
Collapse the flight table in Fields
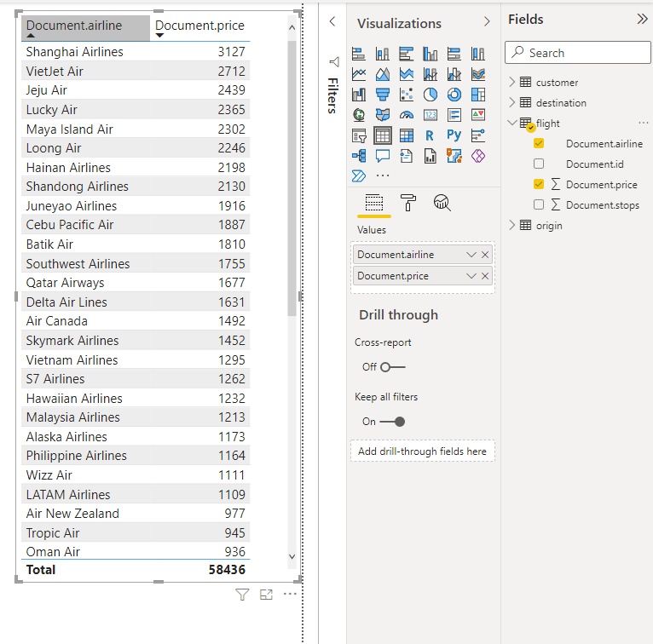pyautogui.click(x=512, y=123)
